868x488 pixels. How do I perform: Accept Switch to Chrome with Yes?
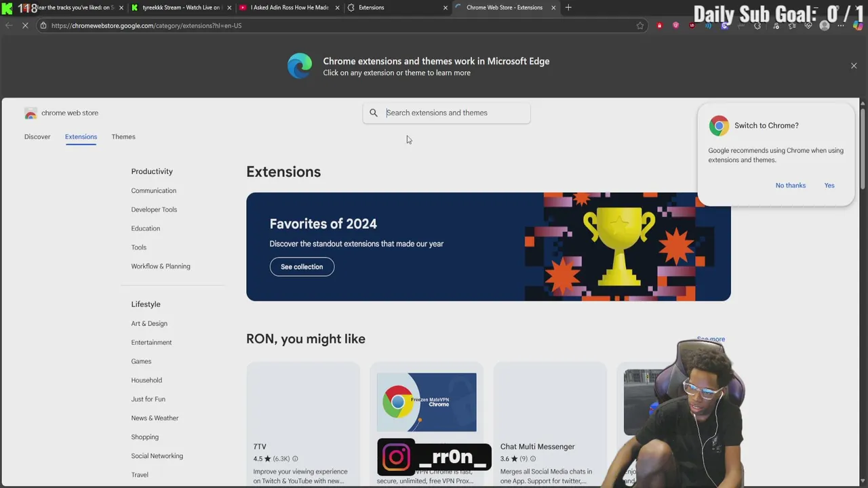[x=829, y=186]
